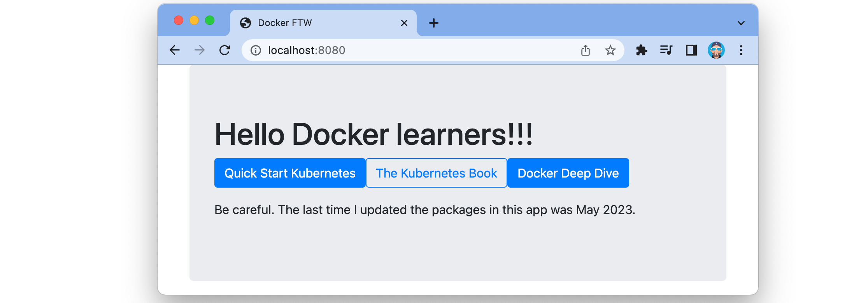This screenshot has height=303, width=868.
Task: Open The Kubernetes Book link
Action: click(437, 173)
